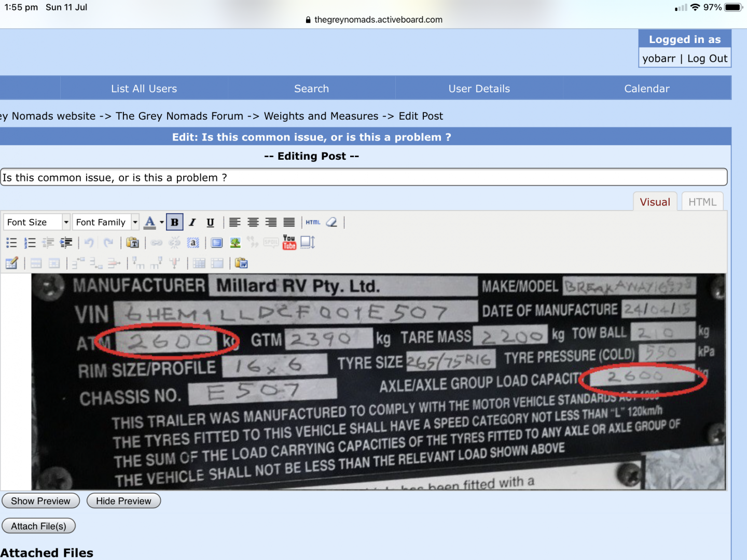Align text right

tap(271, 222)
